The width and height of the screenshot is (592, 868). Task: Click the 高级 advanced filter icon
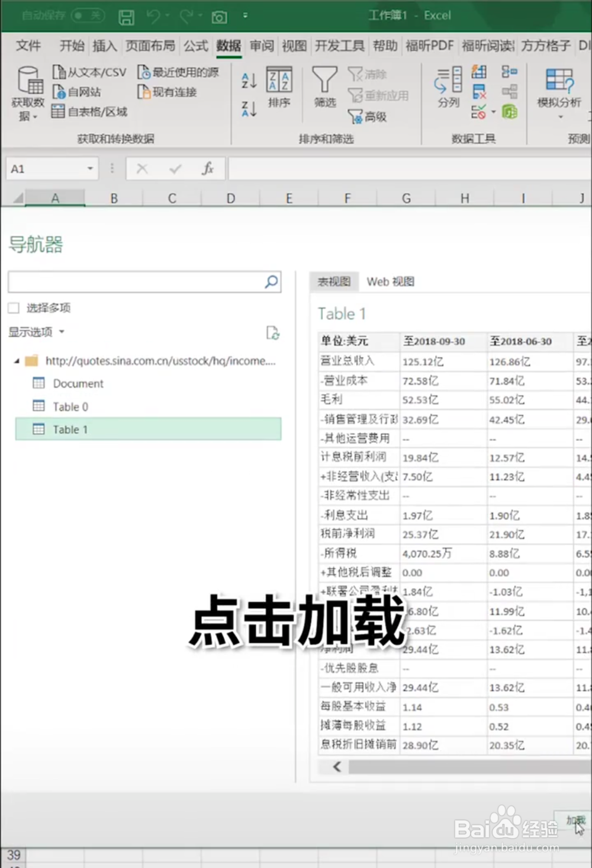[x=367, y=117]
